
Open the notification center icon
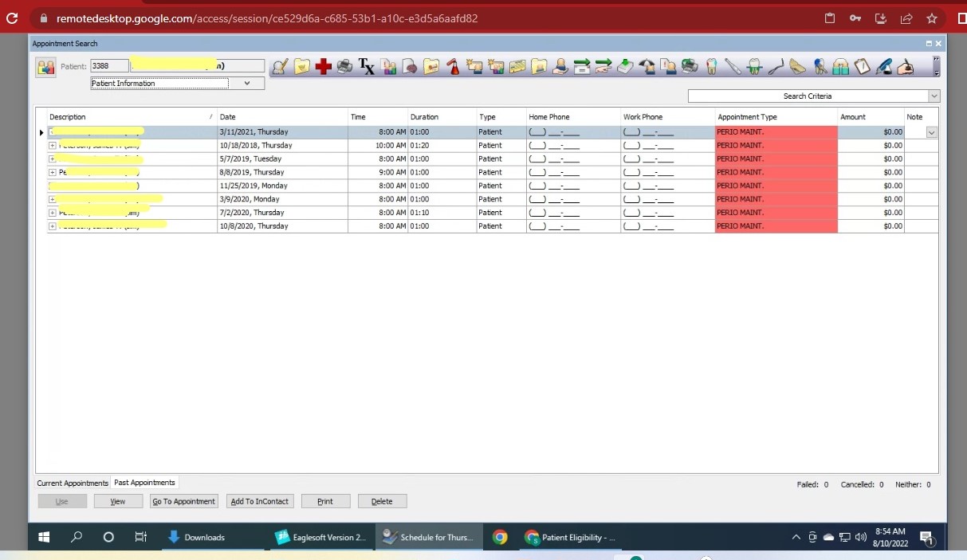(x=926, y=538)
